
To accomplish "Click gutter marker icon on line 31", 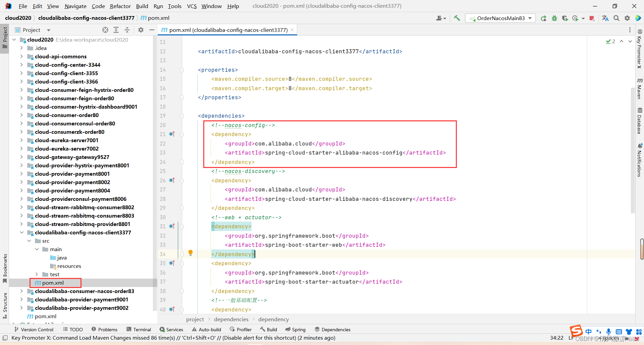I will (x=172, y=226).
